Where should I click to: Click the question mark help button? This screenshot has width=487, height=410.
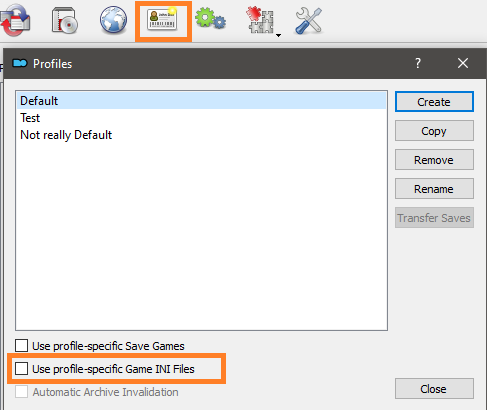418,63
